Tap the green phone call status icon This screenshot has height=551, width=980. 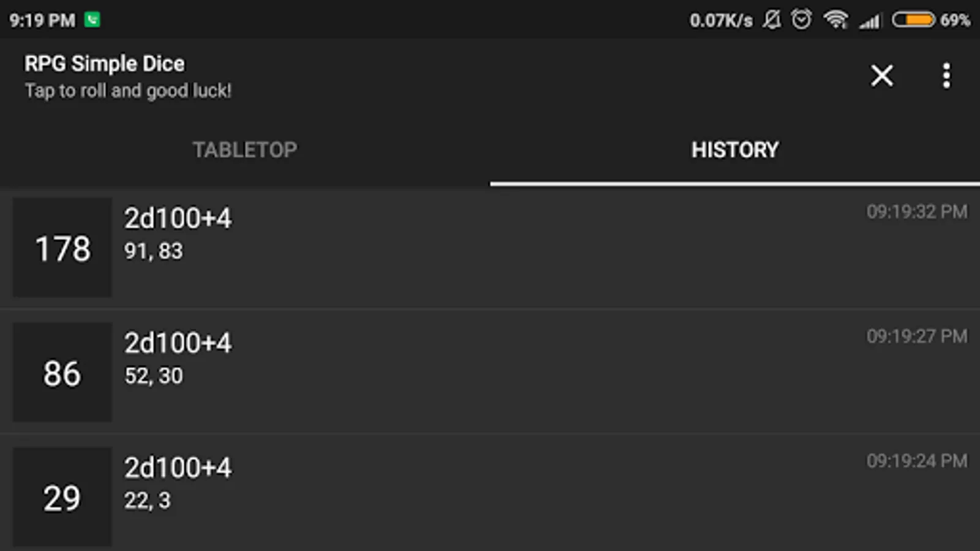92,20
